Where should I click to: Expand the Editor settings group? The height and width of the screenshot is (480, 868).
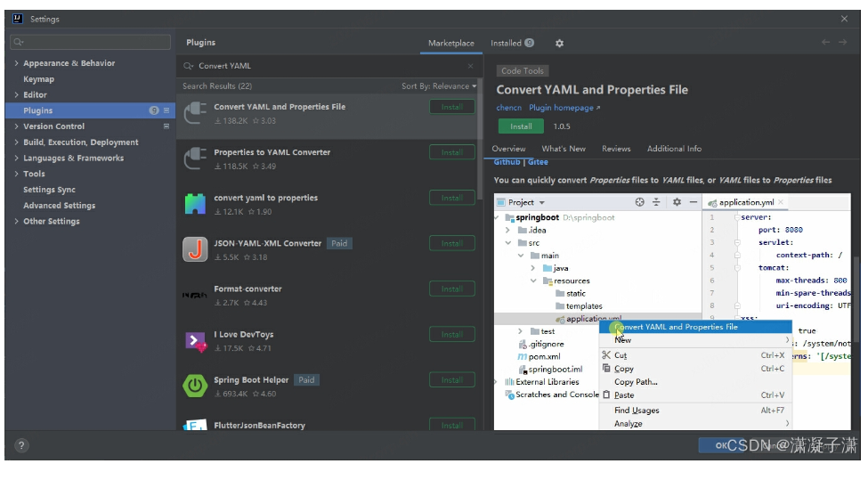16,94
